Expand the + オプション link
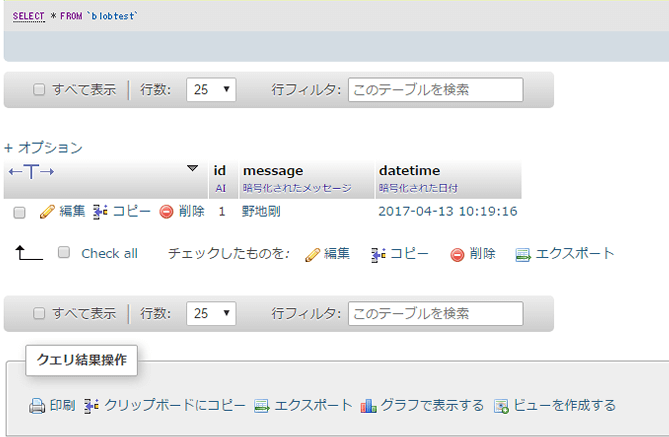Viewport: 669px width, 437px height. (x=43, y=148)
